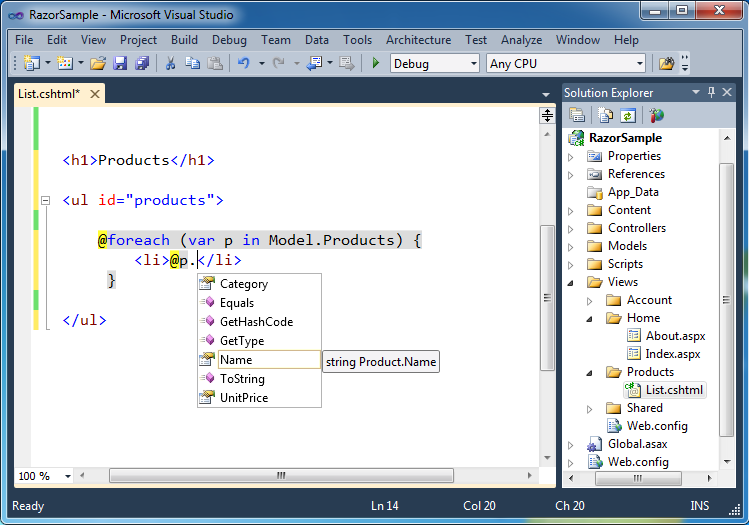Click the toolbar icon right of Any CPU

point(666,63)
